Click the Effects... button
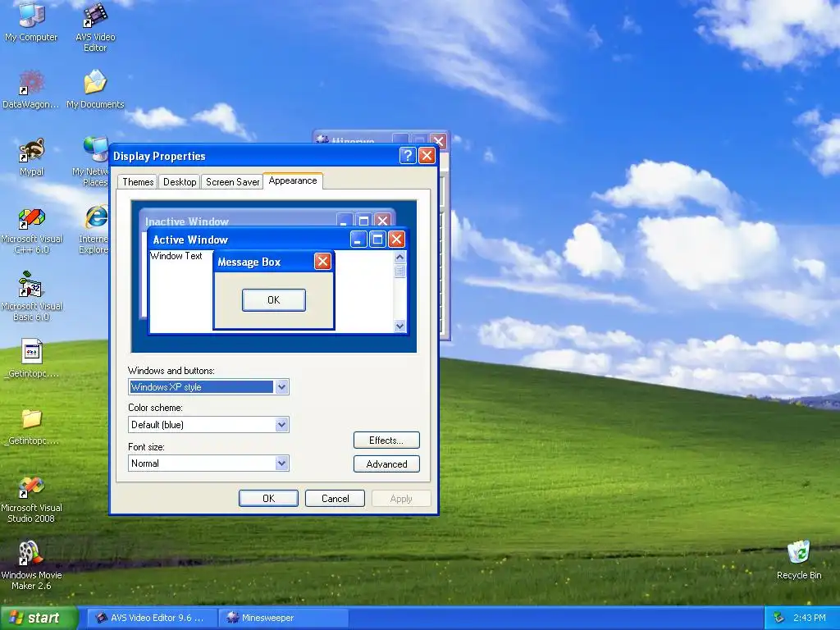Viewport: 840px width, 630px height. (386, 441)
